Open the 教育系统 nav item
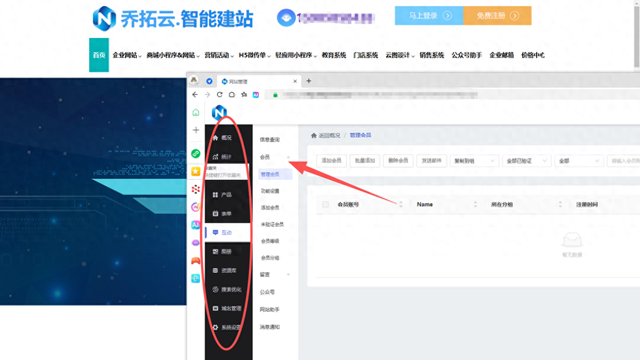Viewport: 640px width, 360px height. tap(334, 55)
